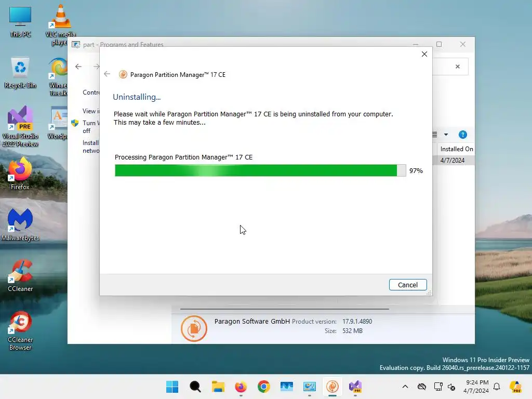
Task: Close the Programs and Features window
Action: (462, 44)
